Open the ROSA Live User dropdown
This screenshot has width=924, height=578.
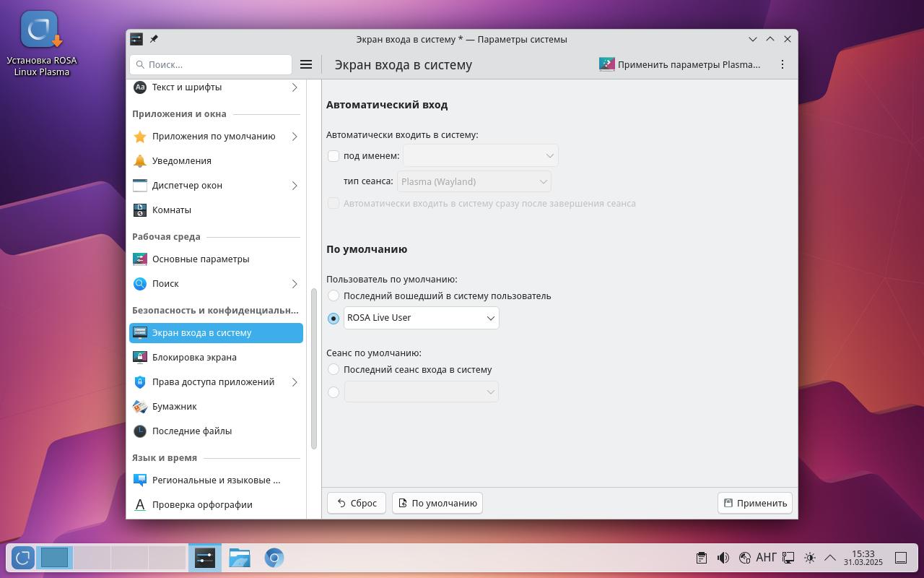(x=421, y=318)
